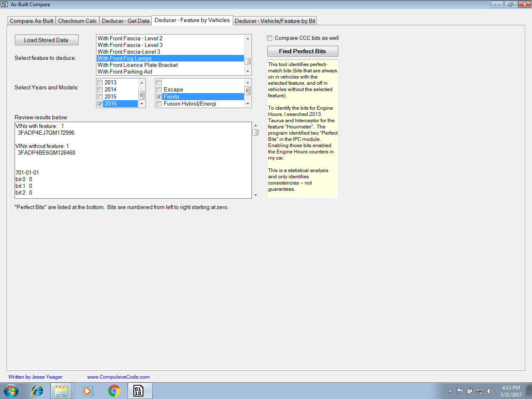Open Windows Explorer from the taskbar
Viewport: 532px width, 399px height.
(x=62, y=391)
